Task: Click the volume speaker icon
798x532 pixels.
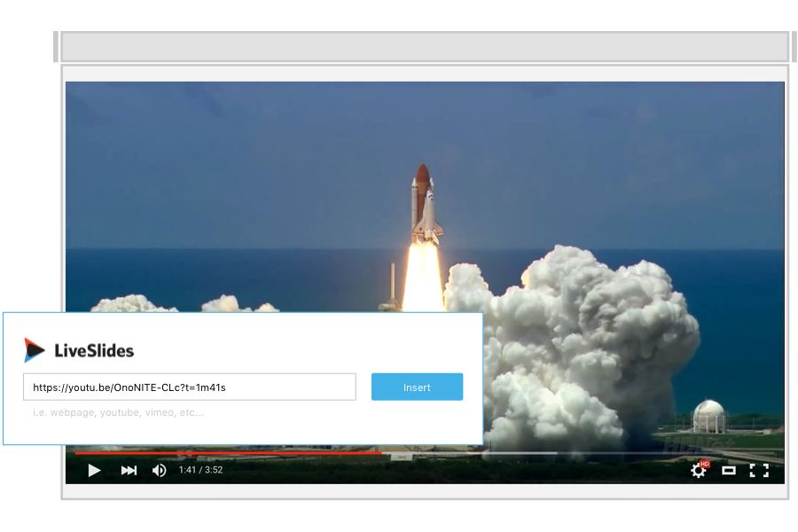Action: [x=159, y=471]
